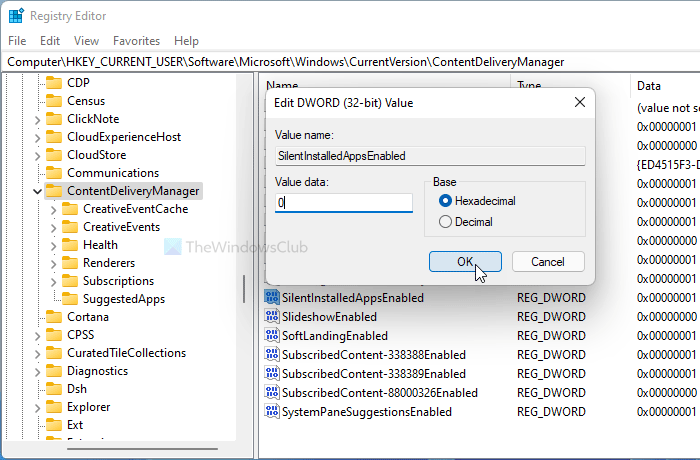This screenshot has width=700, height=460.
Task: Open the Favorites menu
Action: tap(136, 41)
